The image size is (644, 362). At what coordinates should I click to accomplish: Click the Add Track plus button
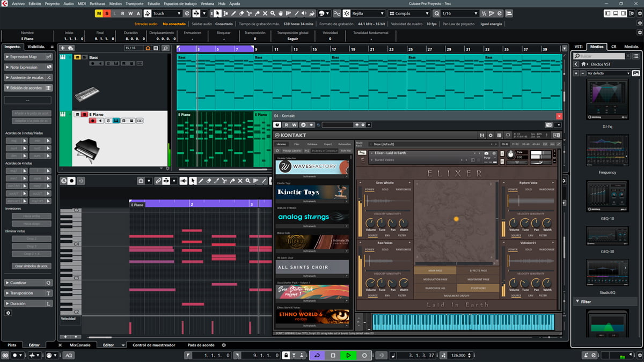click(63, 48)
